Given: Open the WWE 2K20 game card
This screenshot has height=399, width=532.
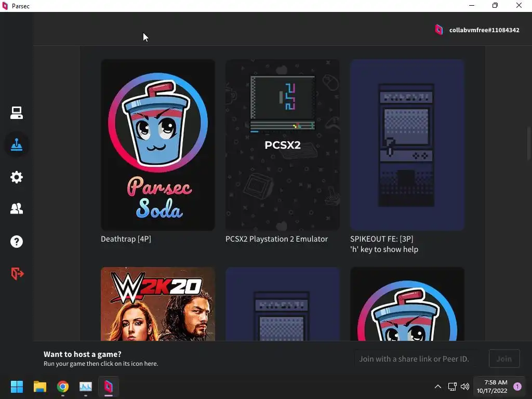Looking at the screenshot, I should coord(158,304).
